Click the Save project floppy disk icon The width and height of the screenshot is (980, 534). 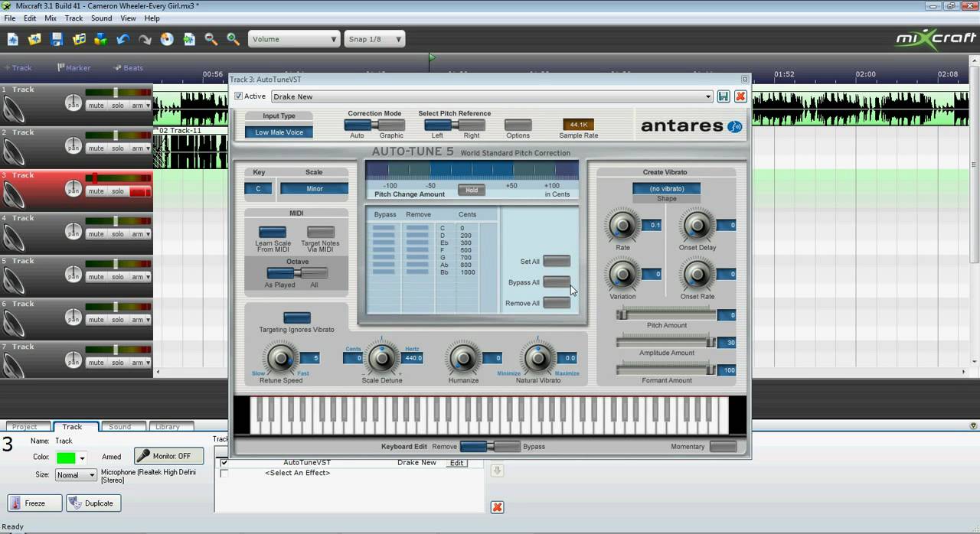(x=57, y=39)
